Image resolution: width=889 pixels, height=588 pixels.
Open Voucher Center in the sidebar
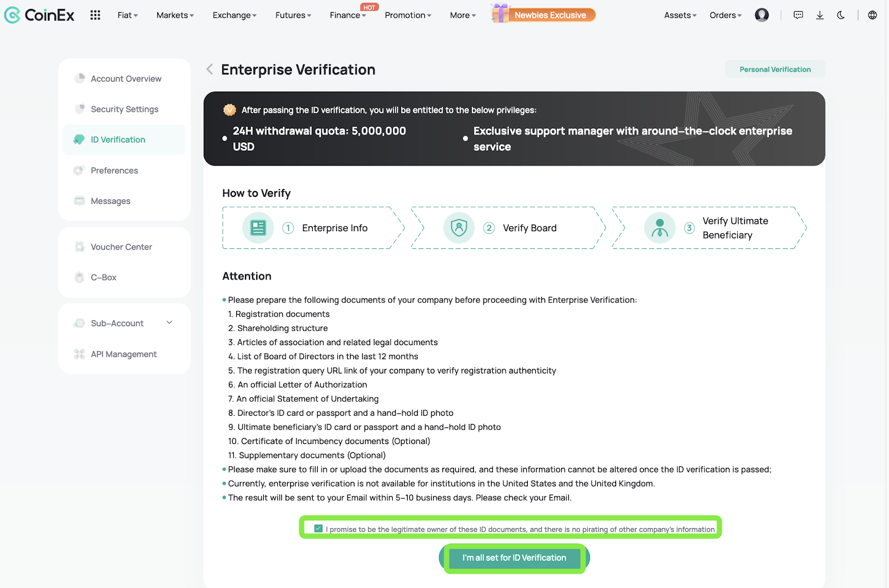click(121, 247)
